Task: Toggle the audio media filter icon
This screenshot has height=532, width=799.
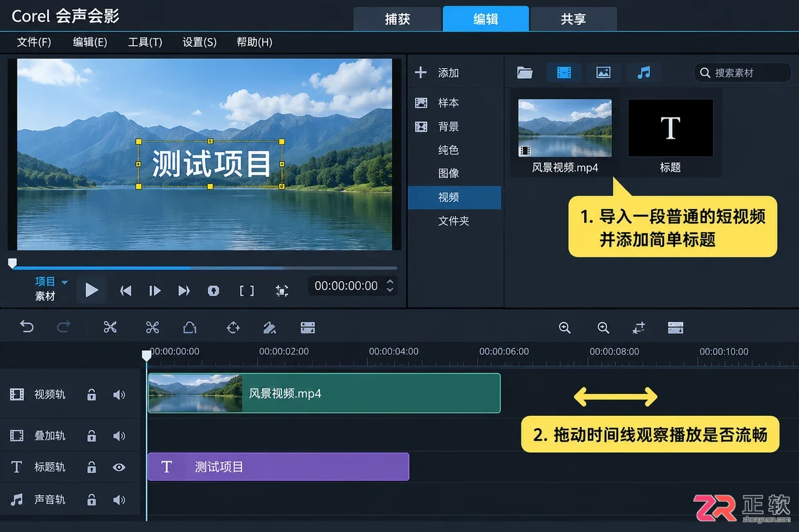Action: [643, 73]
